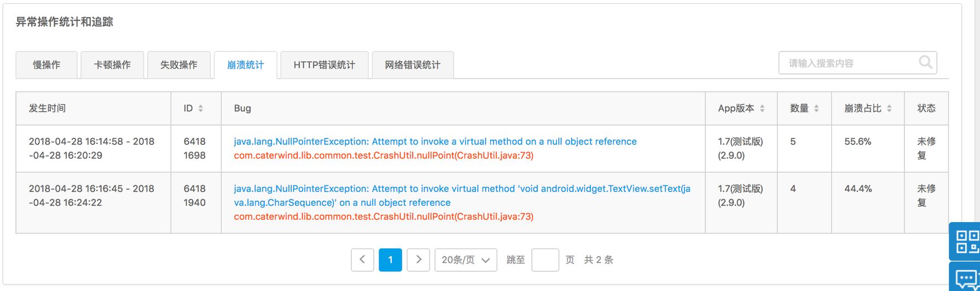The image size is (980, 291).
Task: Switch to the 失败操作 tab
Action: click(x=179, y=65)
